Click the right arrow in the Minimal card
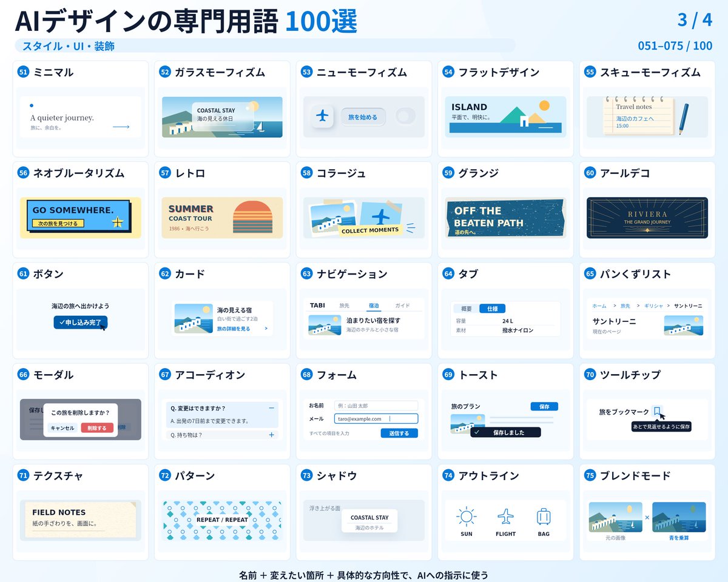Image resolution: width=728 pixels, height=582 pixels. pyautogui.click(x=121, y=127)
